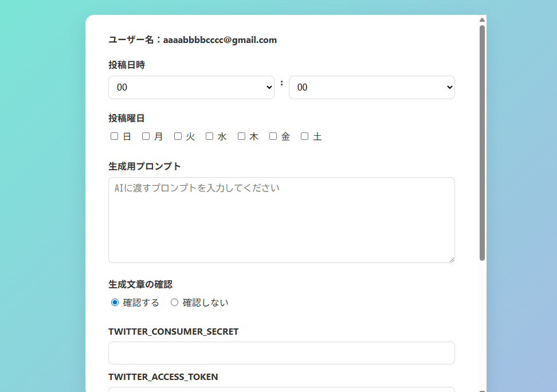
Task: Click the 投稿曜日 label
Action: pos(127,119)
